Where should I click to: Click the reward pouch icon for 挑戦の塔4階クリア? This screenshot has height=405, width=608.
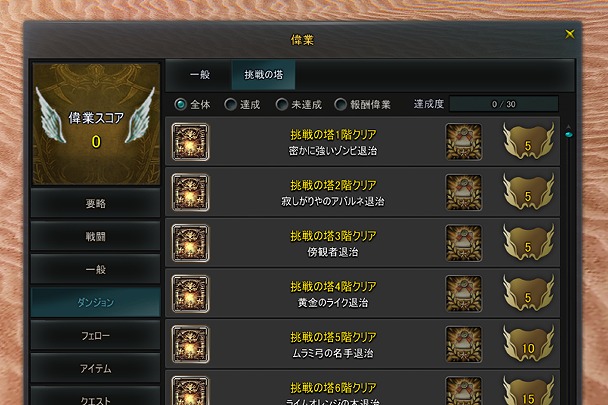(464, 294)
